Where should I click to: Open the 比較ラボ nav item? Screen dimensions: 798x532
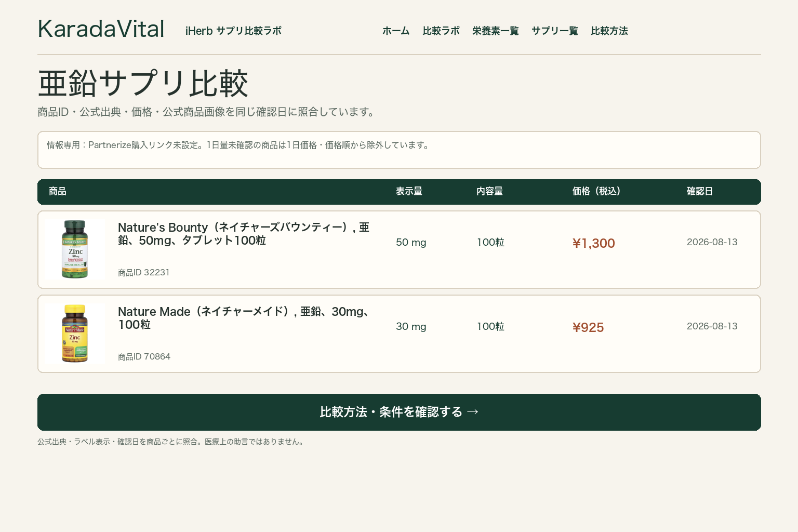[441, 31]
